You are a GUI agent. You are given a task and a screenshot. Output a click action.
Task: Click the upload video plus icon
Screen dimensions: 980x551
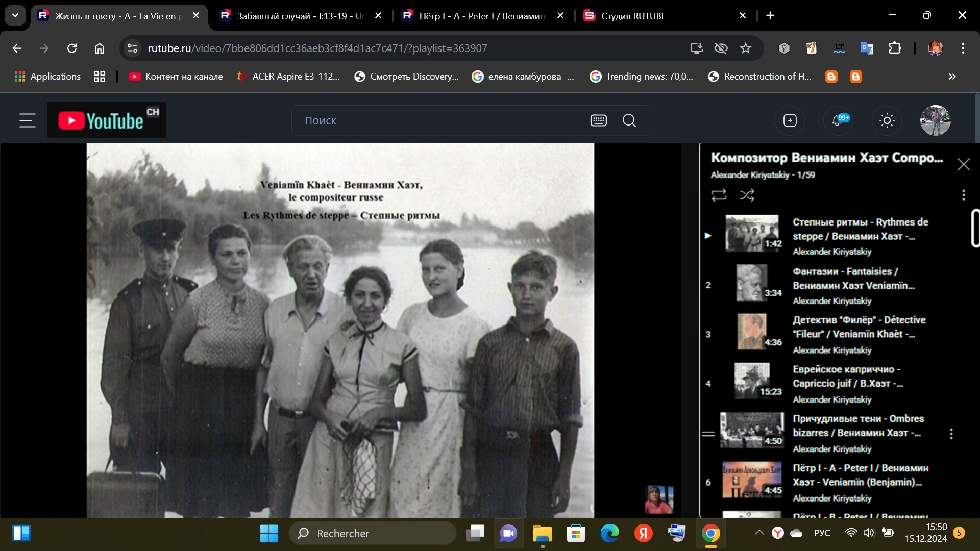(x=790, y=120)
